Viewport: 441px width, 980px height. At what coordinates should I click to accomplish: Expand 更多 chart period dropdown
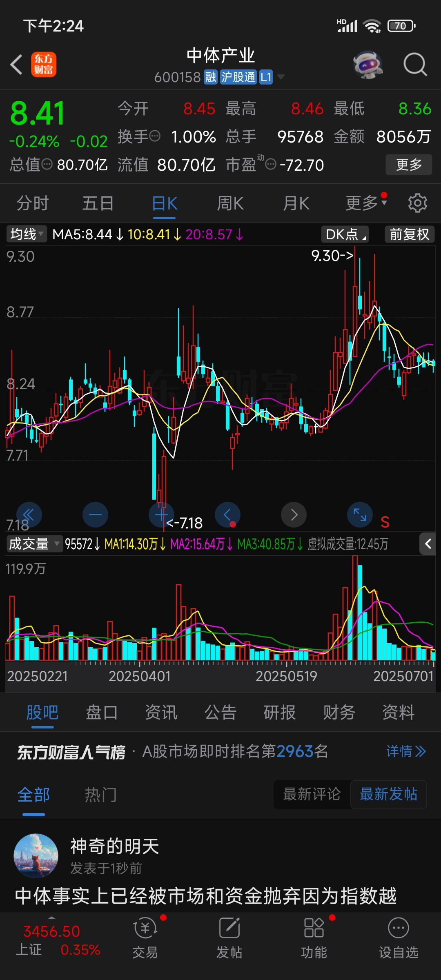coord(366,203)
